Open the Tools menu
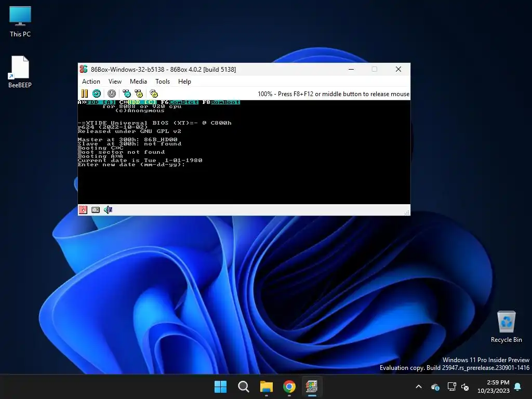This screenshot has height=399, width=532. tap(162, 82)
